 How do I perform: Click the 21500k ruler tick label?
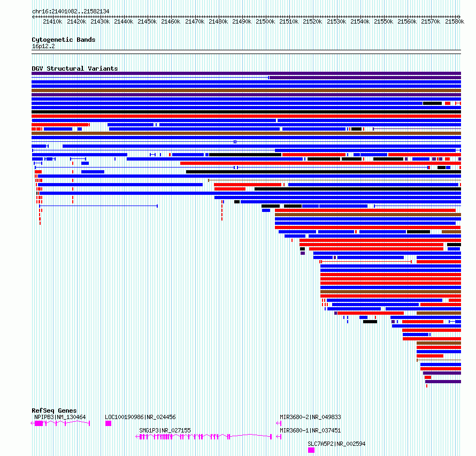pos(265,21)
